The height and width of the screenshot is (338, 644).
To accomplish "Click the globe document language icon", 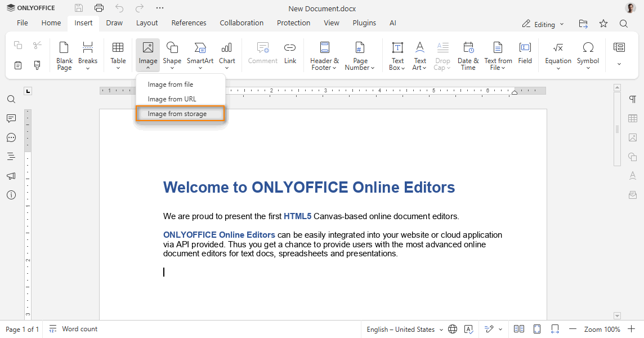I will point(453,329).
